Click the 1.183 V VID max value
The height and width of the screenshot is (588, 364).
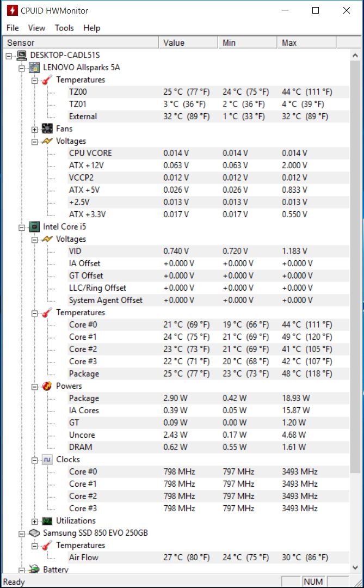point(295,251)
